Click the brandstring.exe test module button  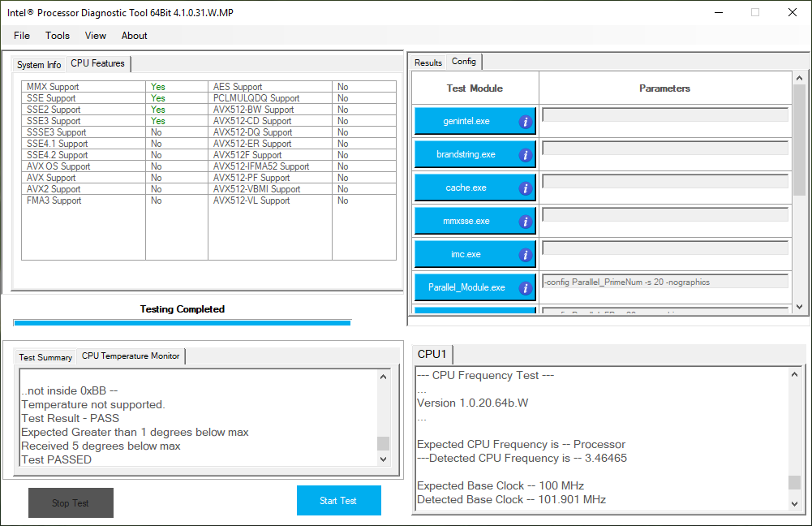475,154
